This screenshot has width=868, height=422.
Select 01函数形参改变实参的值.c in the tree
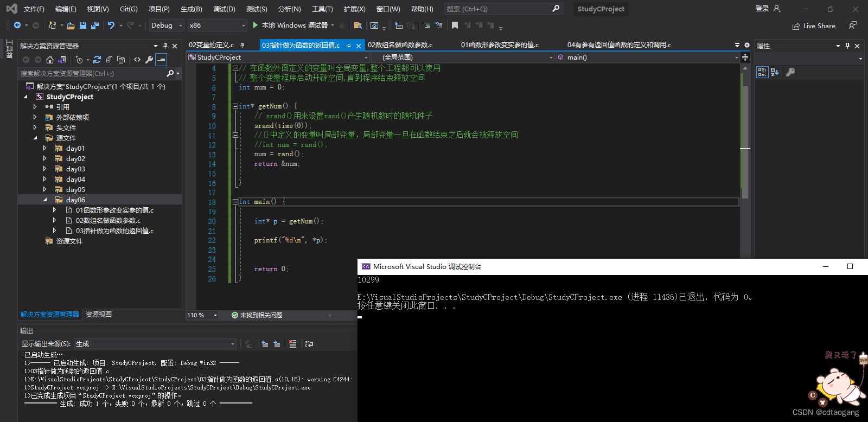click(114, 210)
